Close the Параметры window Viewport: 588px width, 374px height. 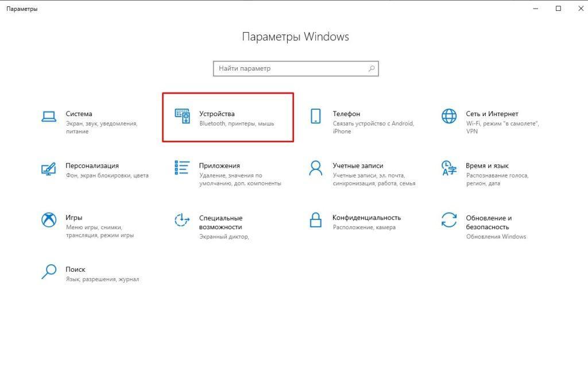click(x=581, y=9)
